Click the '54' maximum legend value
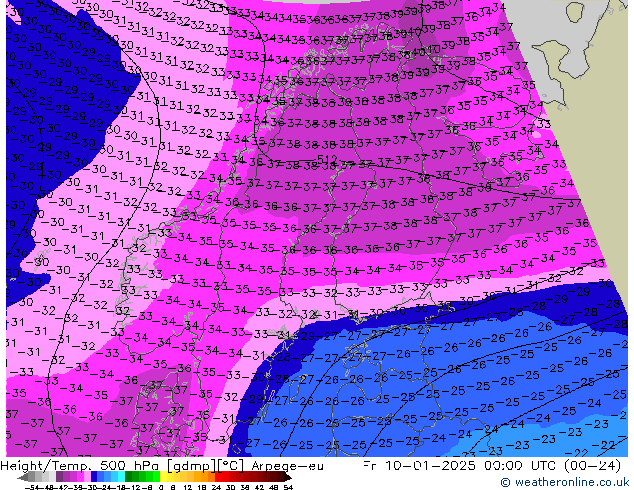Screen dimensions: 634x490 point(288,487)
